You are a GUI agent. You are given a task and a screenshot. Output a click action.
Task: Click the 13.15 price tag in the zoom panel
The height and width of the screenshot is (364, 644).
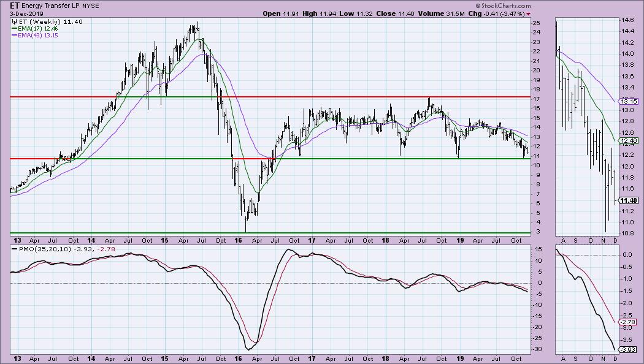(x=628, y=101)
